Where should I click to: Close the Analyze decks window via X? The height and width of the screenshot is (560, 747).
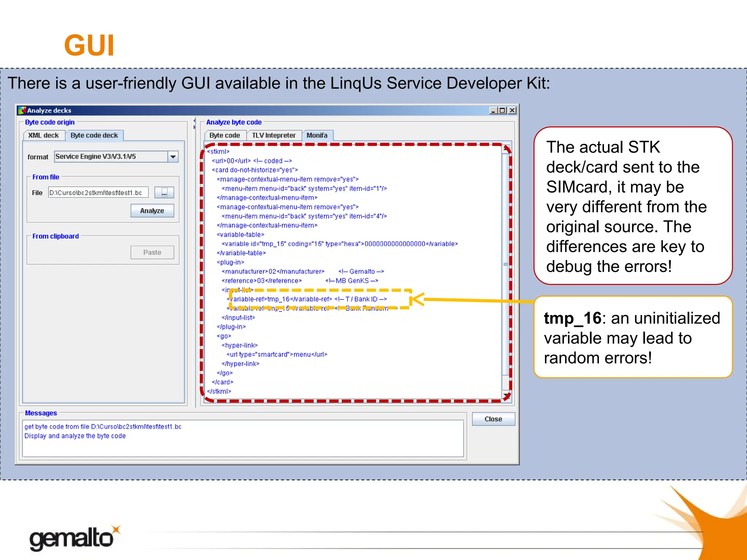point(512,110)
